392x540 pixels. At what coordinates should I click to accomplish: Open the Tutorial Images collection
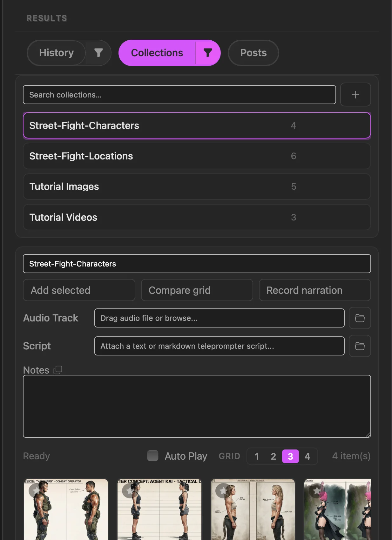[x=197, y=186]
